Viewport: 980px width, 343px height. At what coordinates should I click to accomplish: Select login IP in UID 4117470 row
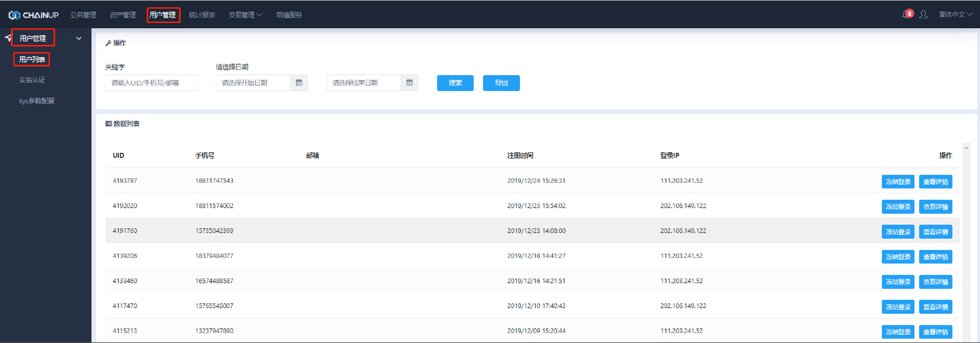(x=683, y=306)
